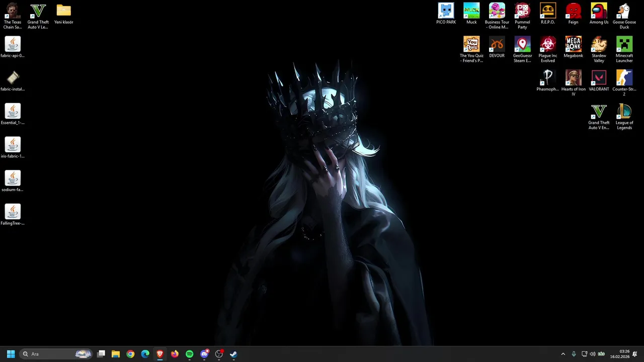Select the Counter-Strike 2 shortcut
This screenshot has width=644, height=362.
point(624,83)
